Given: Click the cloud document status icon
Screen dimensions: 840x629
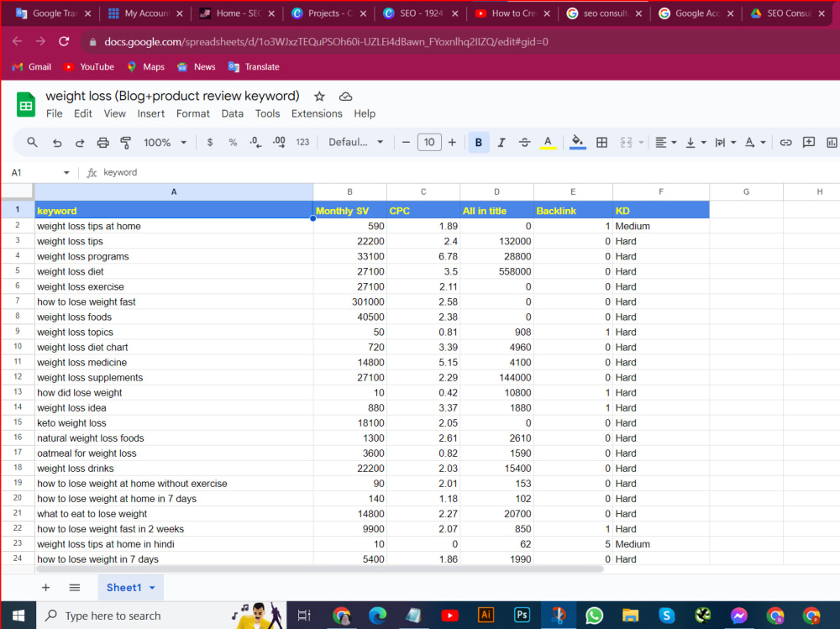Looking at the screenshot, I should (x=345, y=97).
